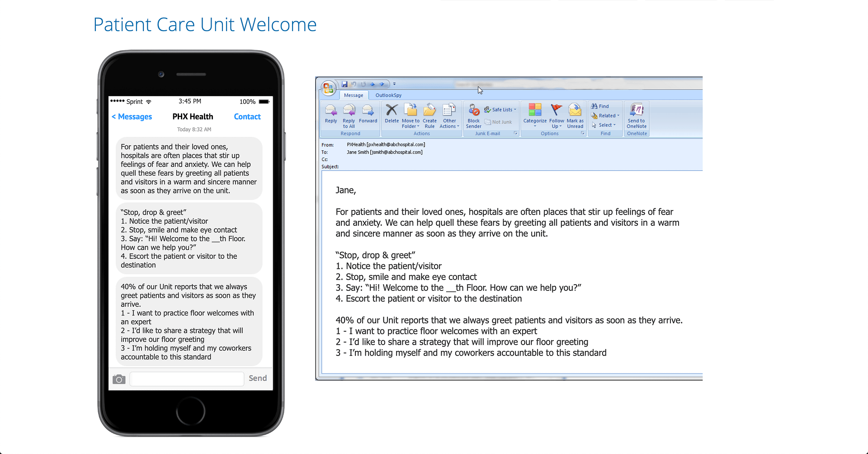
Task: Click the recipient Jane Smith address
Action: [x=385, y=152]
